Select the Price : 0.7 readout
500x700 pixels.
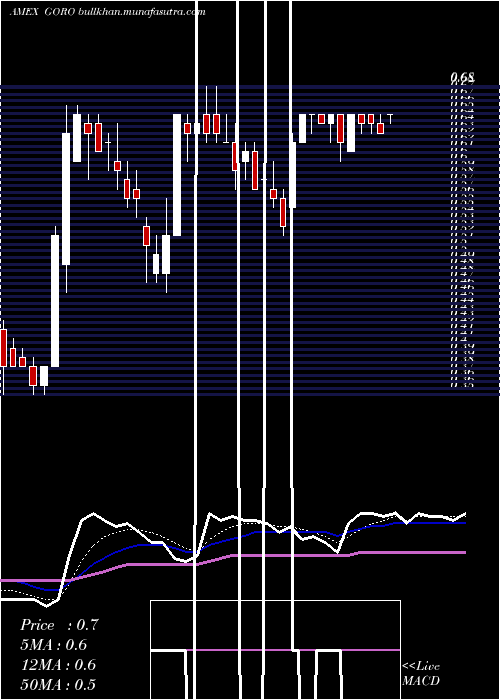point(59,625)
